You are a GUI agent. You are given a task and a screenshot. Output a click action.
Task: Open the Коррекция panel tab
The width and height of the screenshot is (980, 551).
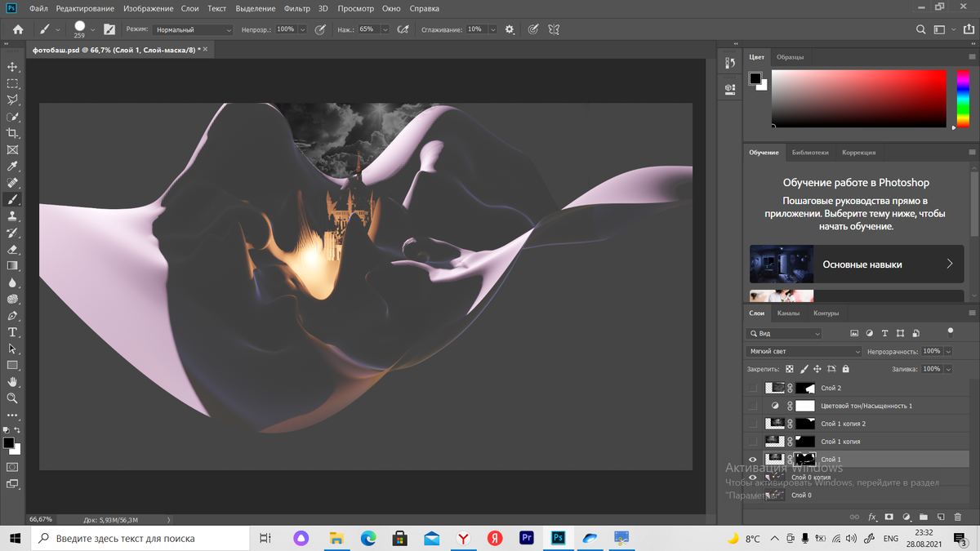coord(859,152)
